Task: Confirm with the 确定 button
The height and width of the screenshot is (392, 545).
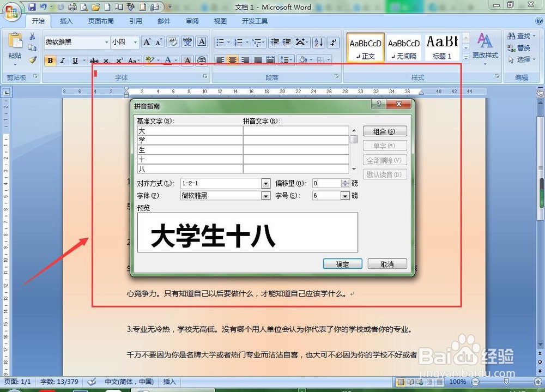Action: point(342,264)
